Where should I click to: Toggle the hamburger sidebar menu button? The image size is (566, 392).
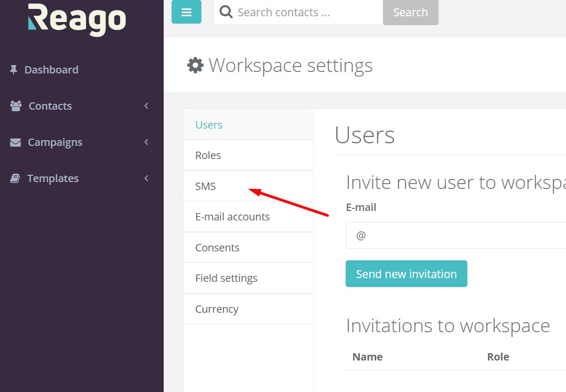click(x=186, y=12)
